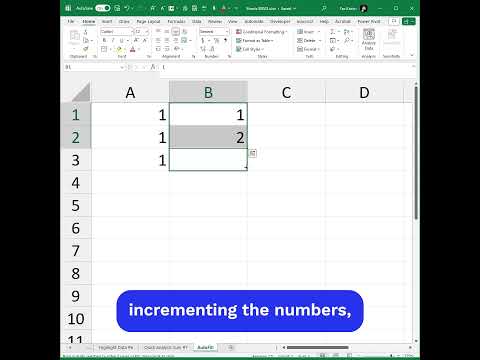This screenshot has width=480, height=360.
Task: Open Cell Styles dropdown
Action: pos(250,49)
